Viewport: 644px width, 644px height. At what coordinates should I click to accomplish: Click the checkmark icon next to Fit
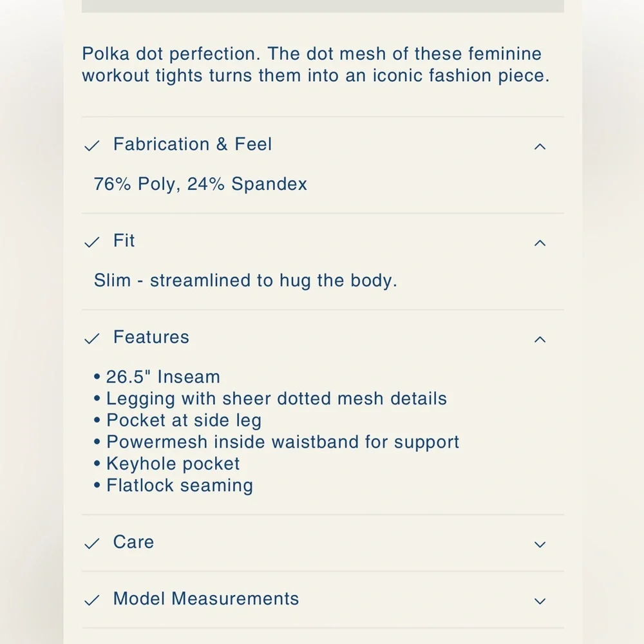[92, 242]
